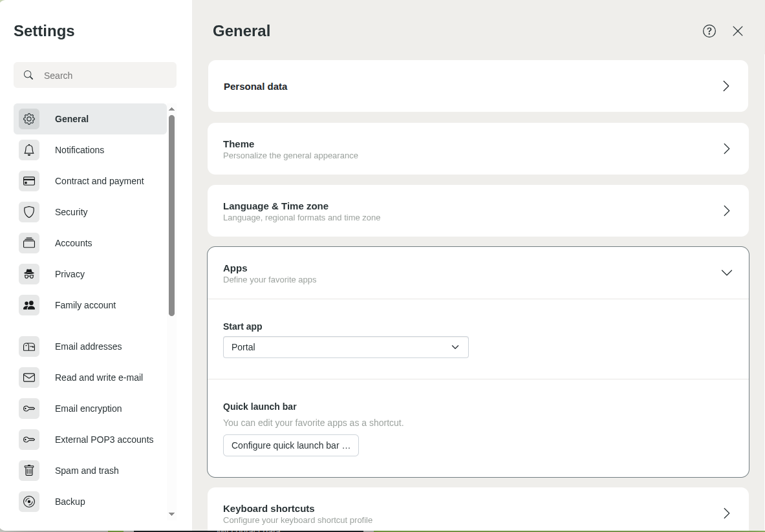Click the settings search field
Viewport: 765px width, 532px height.
[x=95, y=75]
